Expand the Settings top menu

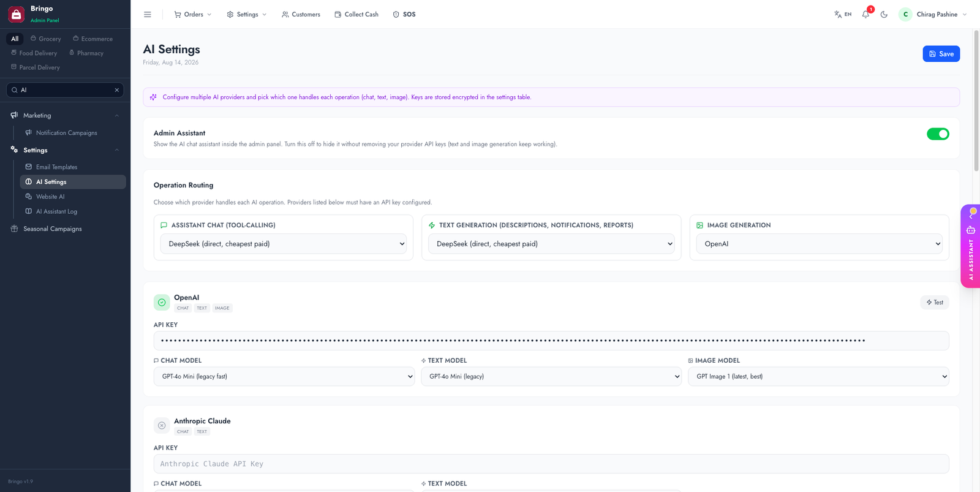click(x=247, y=14)
